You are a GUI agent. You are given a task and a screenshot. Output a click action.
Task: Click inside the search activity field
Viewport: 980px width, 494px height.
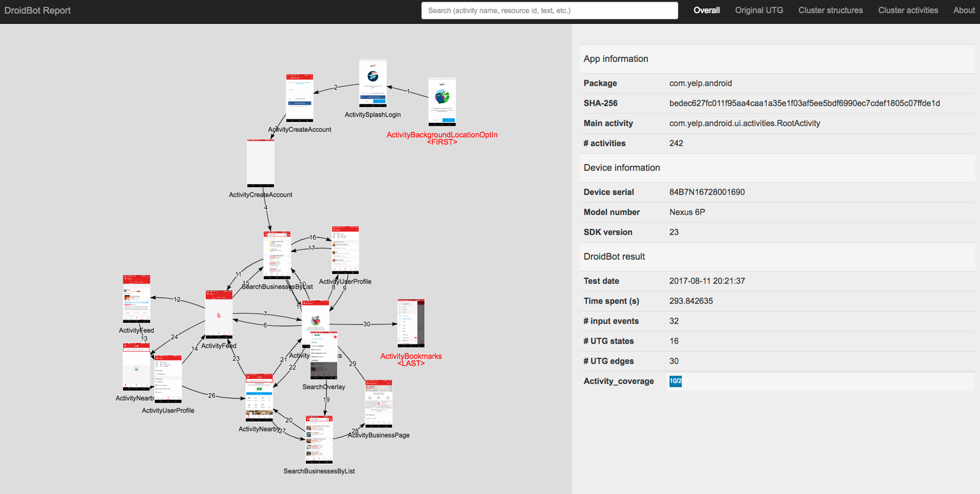pos(550,10)
